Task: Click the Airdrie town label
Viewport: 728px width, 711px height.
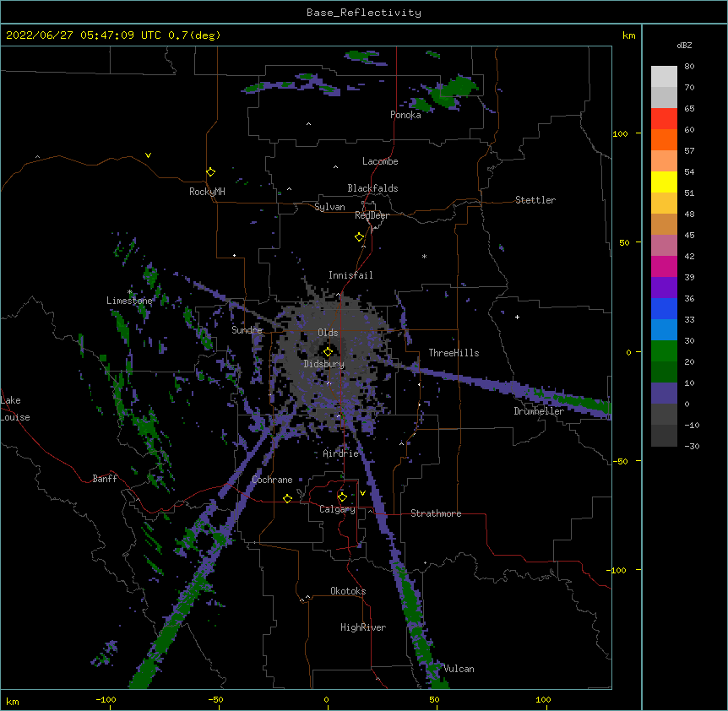Action: point(340,453)
